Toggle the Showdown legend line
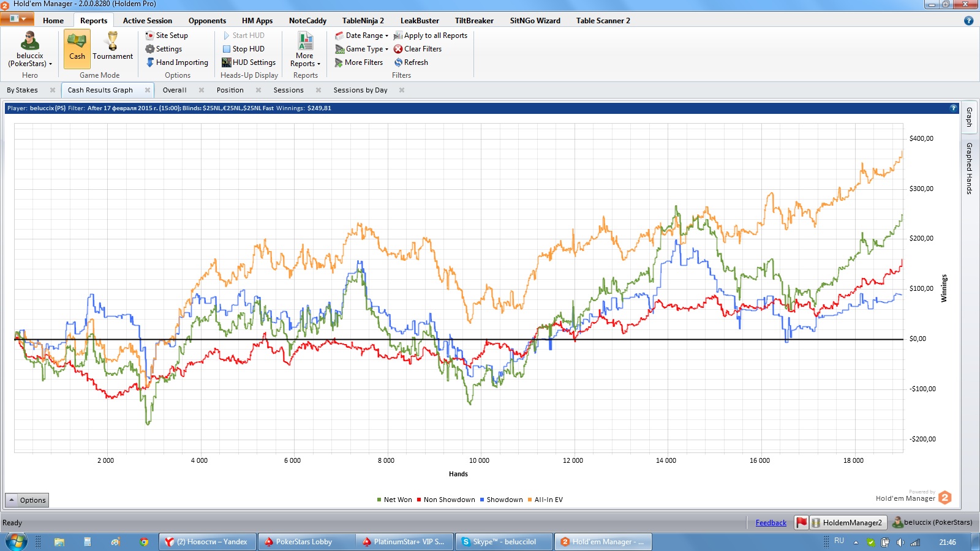Viewport: 980px width, 551px height. [502, 500]
